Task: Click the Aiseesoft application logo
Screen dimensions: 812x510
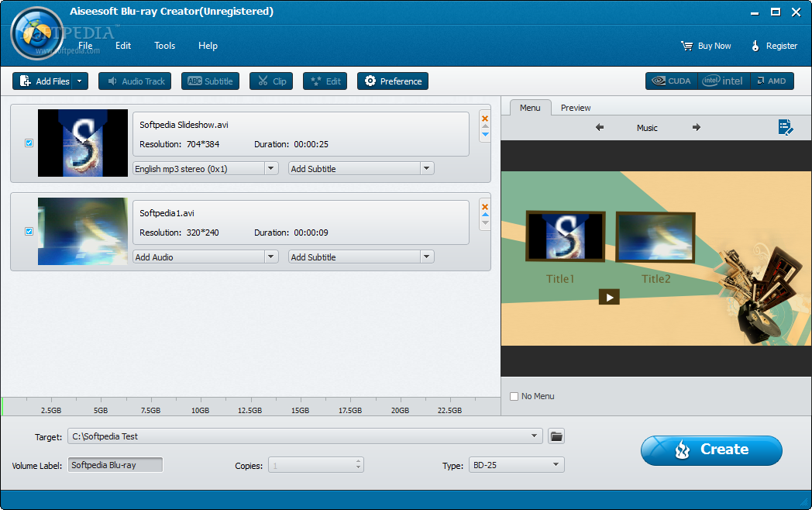Action: click(37, 33)
